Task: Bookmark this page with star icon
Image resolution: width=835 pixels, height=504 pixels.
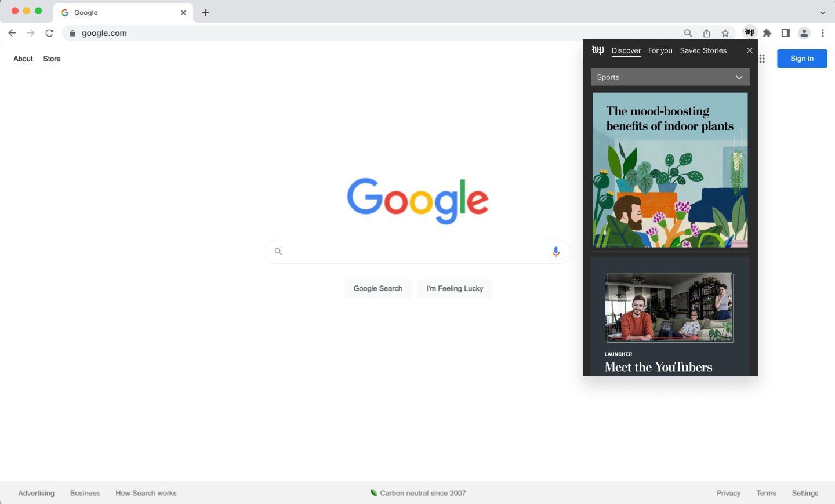Action: [725, 33]
